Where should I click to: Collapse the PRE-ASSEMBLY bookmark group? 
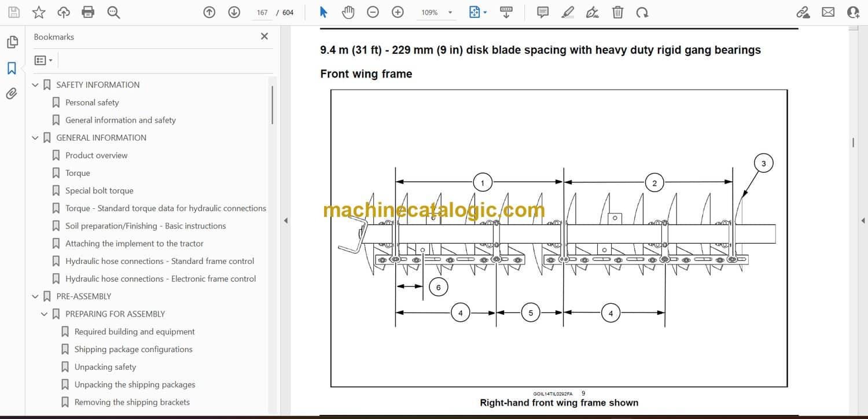pyautogui.click(x=35, y=296)
